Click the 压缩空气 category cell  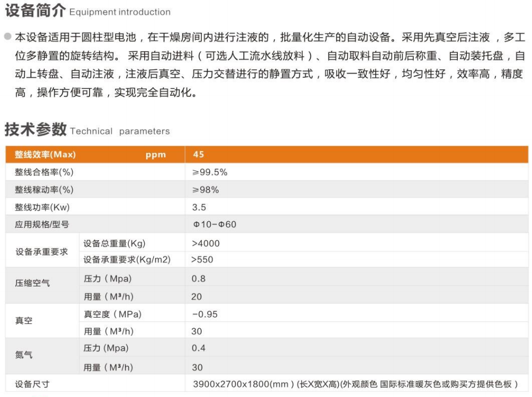(x=32, y=283)
